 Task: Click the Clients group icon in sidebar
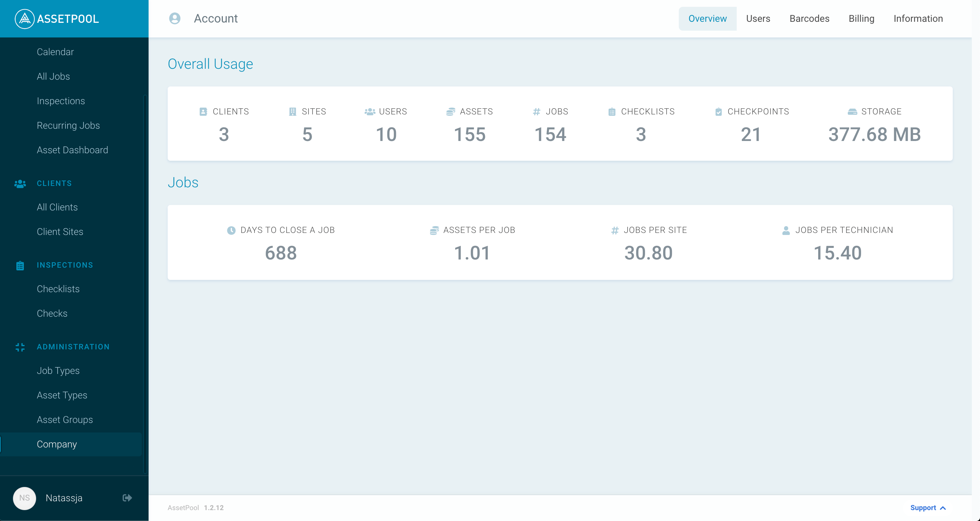pos(20,184)
